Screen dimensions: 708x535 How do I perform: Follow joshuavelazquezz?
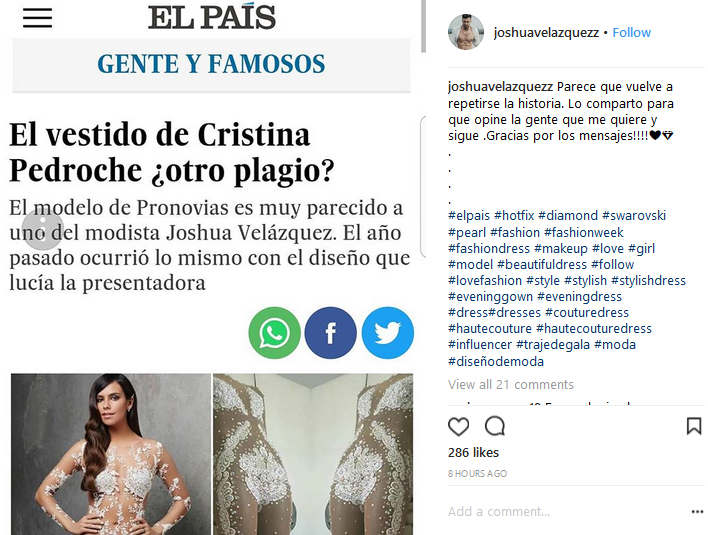[631, 33]
